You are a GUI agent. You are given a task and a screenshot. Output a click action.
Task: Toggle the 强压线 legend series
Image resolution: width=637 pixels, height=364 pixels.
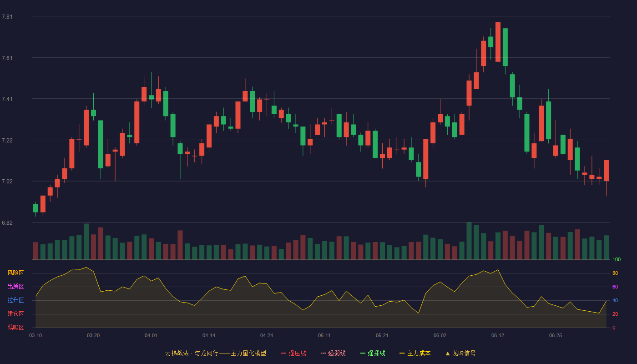(293, 353)
